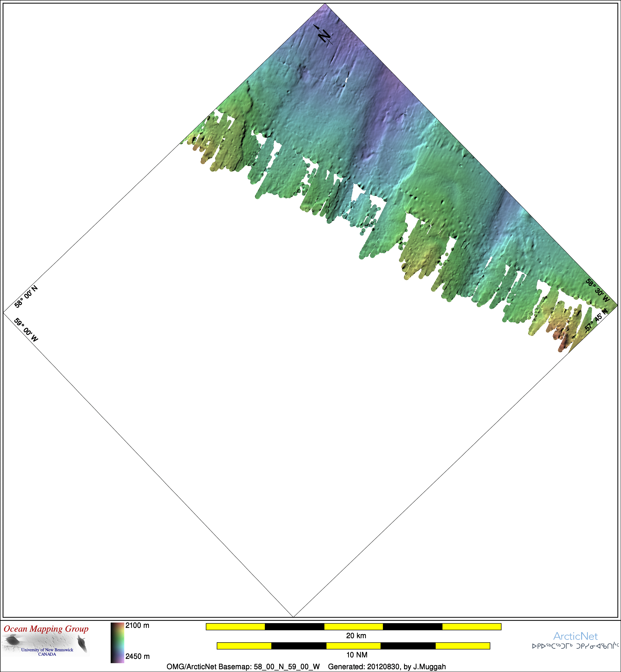Image resolution: width=621 pixels, height=672 pixels.
Task: Click the University of New Brunswick text
Action: pyautogui.click(x=47, y=650)
